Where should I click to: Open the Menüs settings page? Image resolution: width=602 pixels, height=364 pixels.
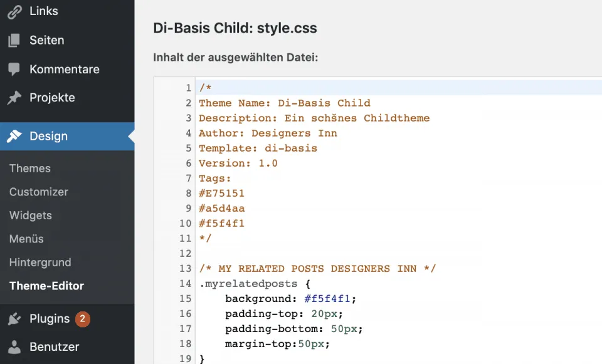pyautogui.click(x=26, y=239)
